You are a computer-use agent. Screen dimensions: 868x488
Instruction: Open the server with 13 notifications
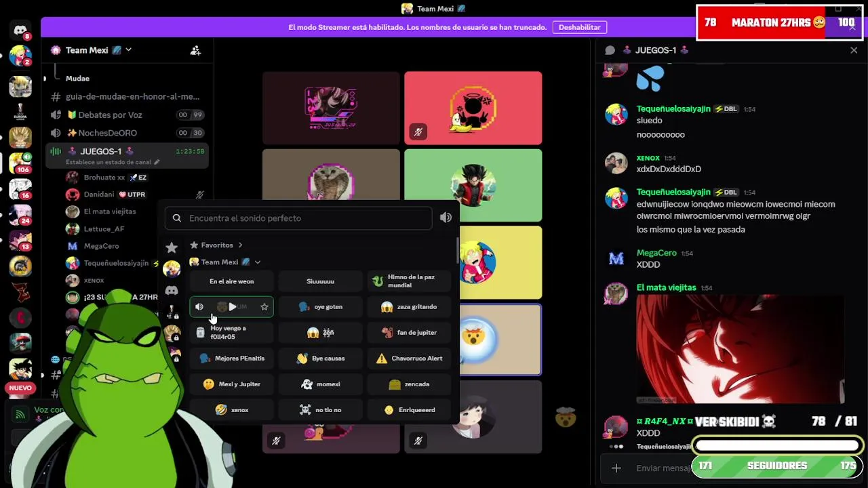coord(20,241)
